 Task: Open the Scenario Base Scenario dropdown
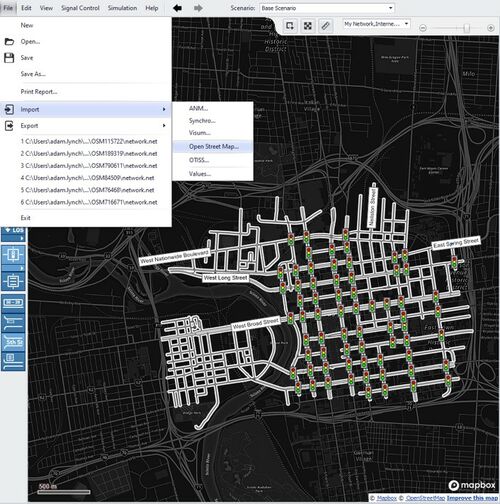[327, 8]
